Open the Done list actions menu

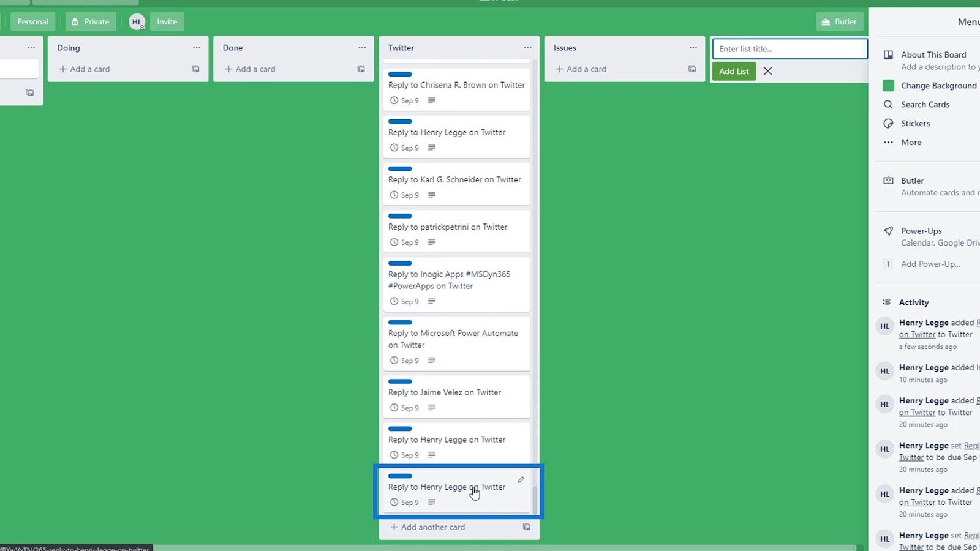pos(362,48)
